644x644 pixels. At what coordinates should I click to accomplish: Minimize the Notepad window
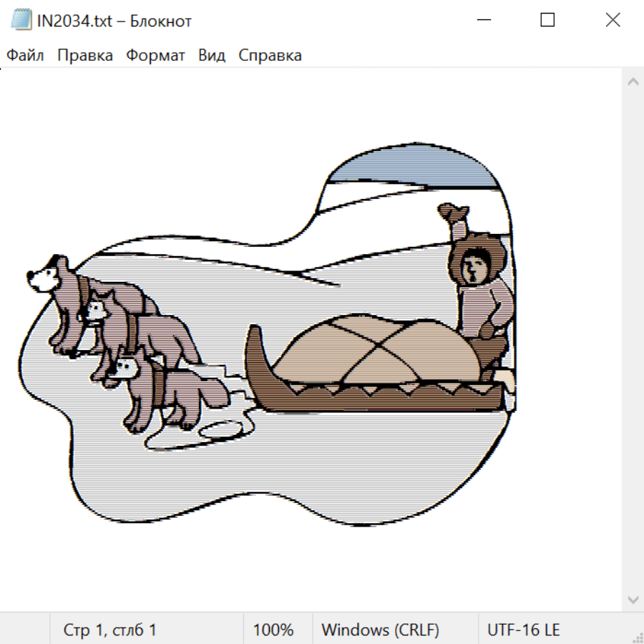(x=482, y=20)
